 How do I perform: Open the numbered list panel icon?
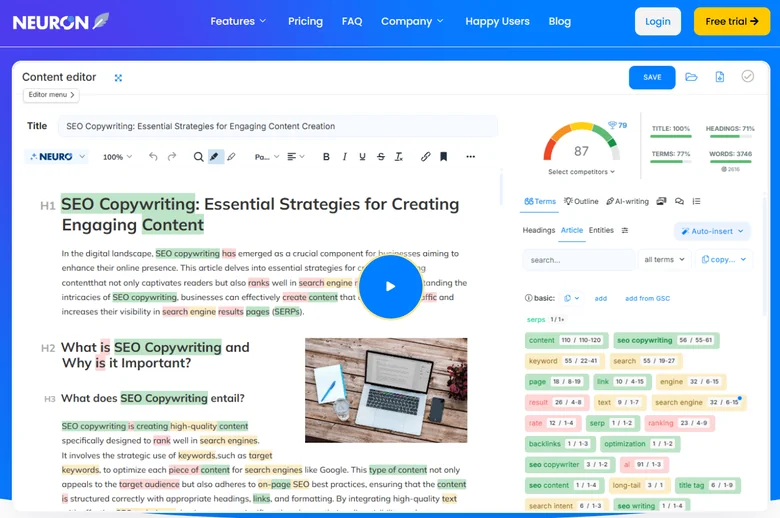tap(696, 201)
